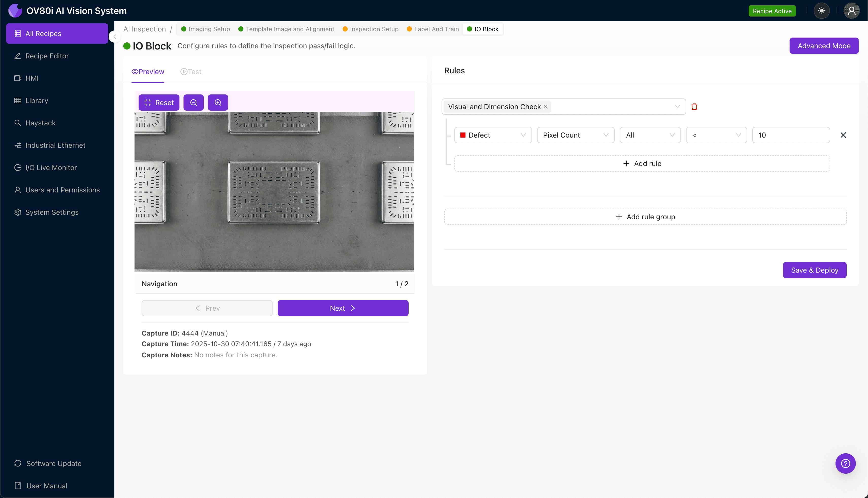868x498 pixels.
Task: Open the Pixel Count metric dropdown
Action: click(576, 135)
